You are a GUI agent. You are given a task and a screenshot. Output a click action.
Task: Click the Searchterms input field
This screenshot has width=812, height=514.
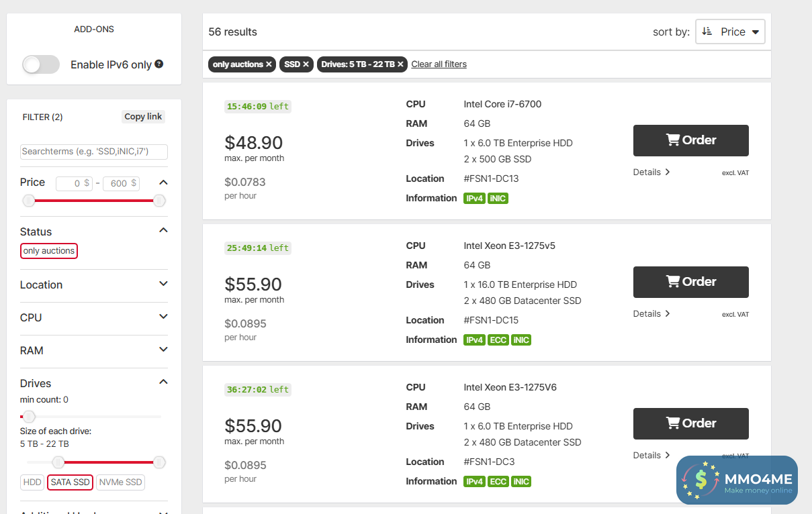94,152
